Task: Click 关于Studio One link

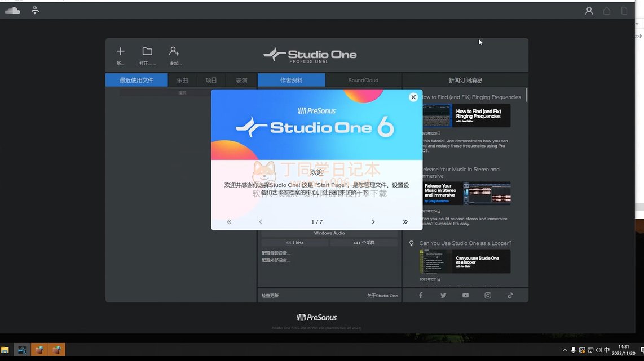Action: pos(382,296)
